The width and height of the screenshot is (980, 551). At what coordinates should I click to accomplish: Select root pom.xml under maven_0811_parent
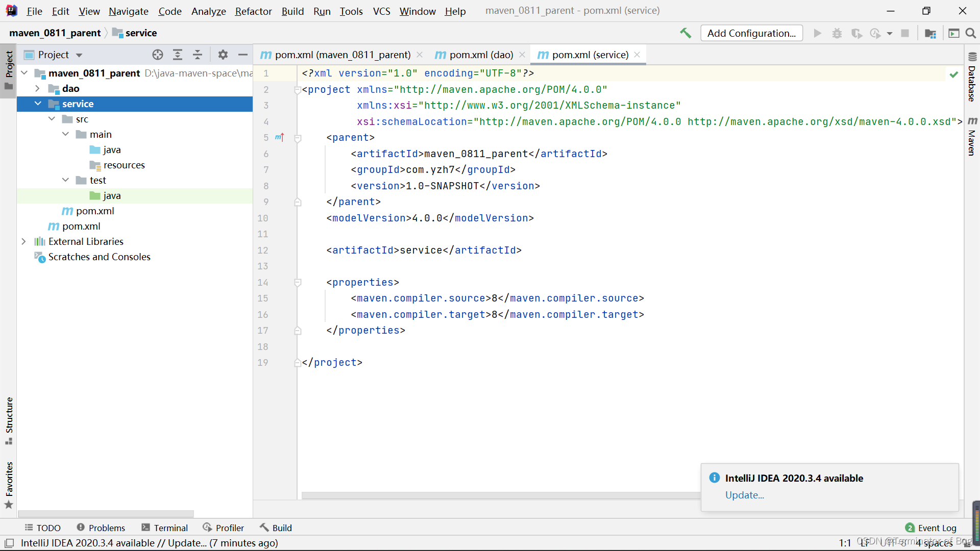click(x=74, y=226)
